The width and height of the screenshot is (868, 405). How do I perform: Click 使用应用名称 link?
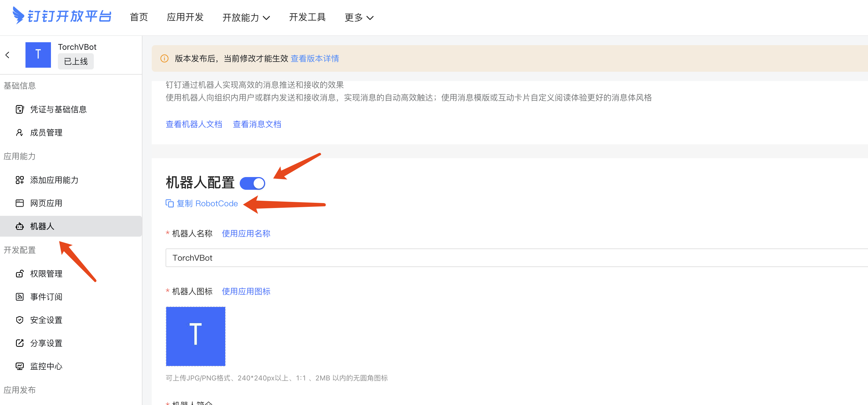point(246,233)
